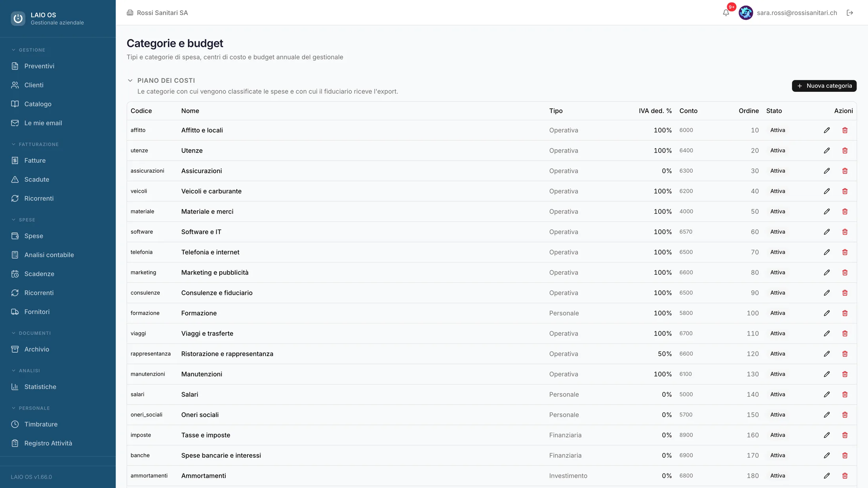The height and width of the screenshot is (488, 868).
Task: Click the Attiva status of Telefonia e internet
Action: [777, 252]
